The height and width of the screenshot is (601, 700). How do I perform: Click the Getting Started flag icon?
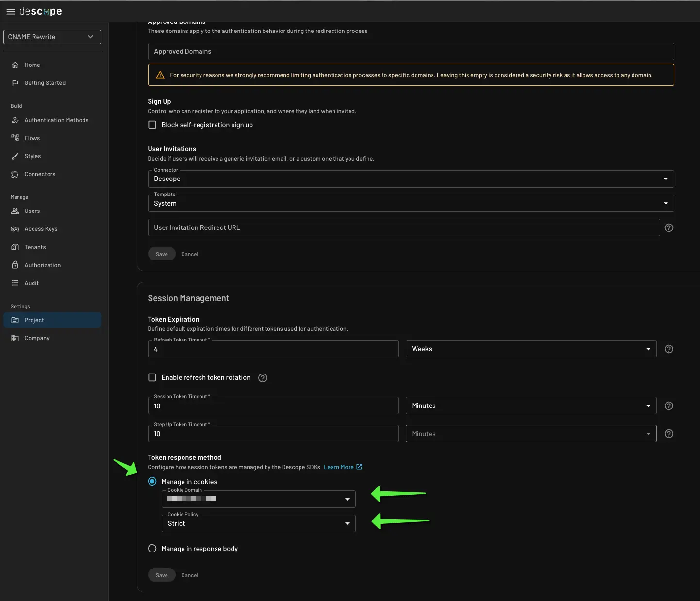15,83
